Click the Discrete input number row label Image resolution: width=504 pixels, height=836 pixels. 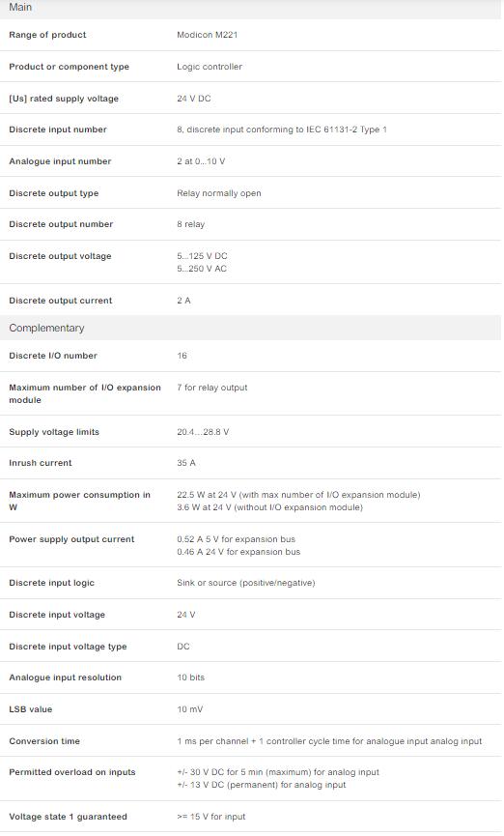click(58, 130)
